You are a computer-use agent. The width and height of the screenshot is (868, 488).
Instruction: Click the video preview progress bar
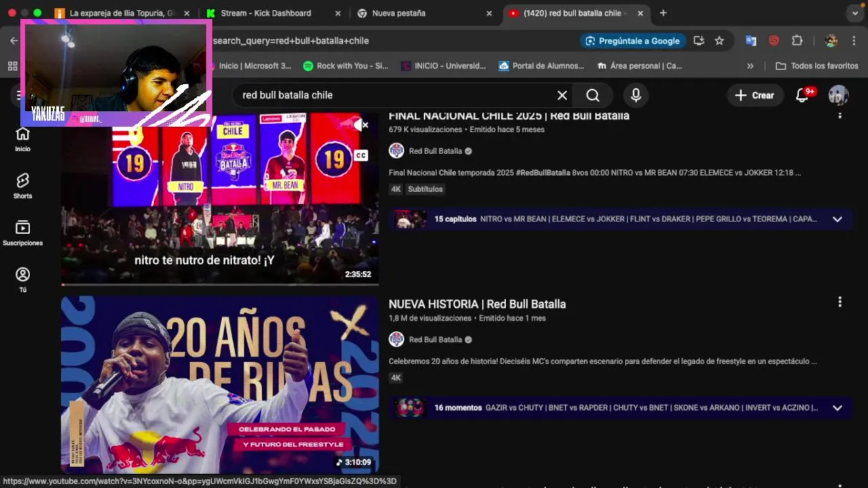(220, 284)
